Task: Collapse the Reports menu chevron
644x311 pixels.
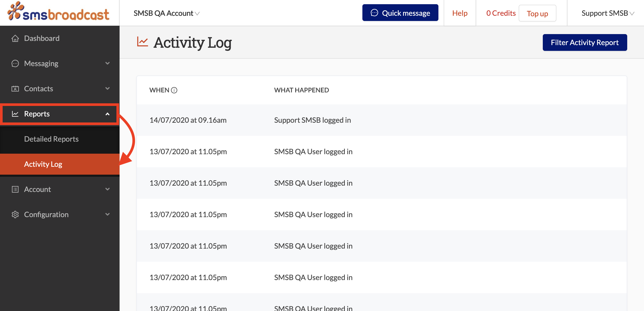Action: point(108,114)
